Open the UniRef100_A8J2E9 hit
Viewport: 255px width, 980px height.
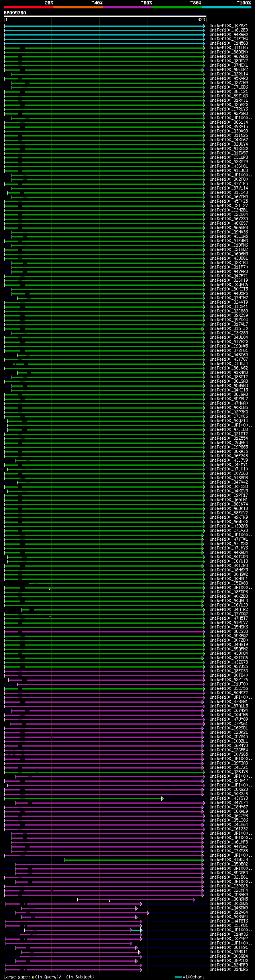point(229,30)
